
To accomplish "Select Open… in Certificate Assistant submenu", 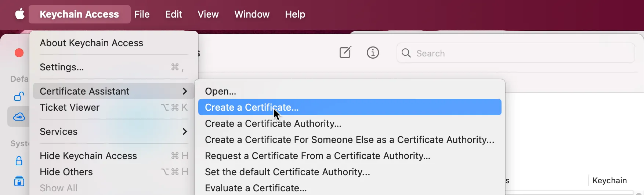I will tap(350, 91).
